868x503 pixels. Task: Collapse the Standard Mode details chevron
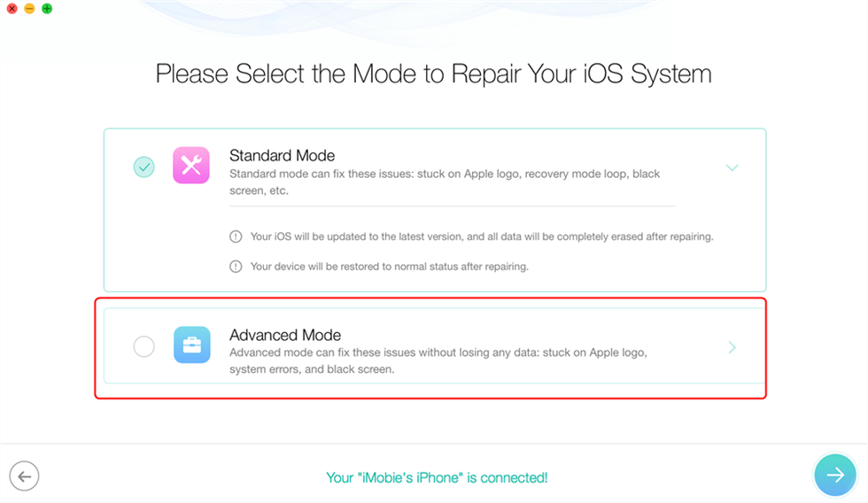pos(732,167)
